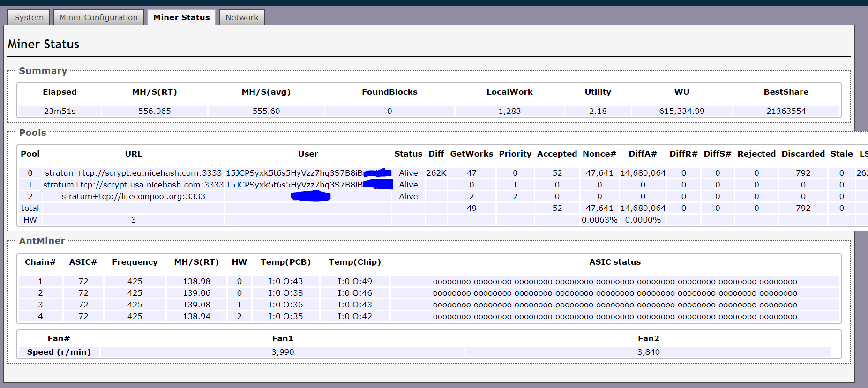Click the litecoinpool.org pool URL

133,196
